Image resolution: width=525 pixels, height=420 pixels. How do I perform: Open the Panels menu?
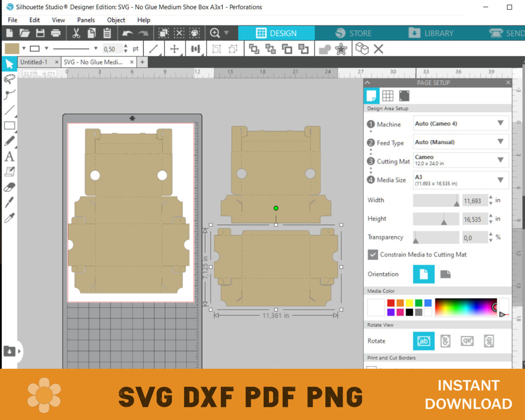(86, 20)
